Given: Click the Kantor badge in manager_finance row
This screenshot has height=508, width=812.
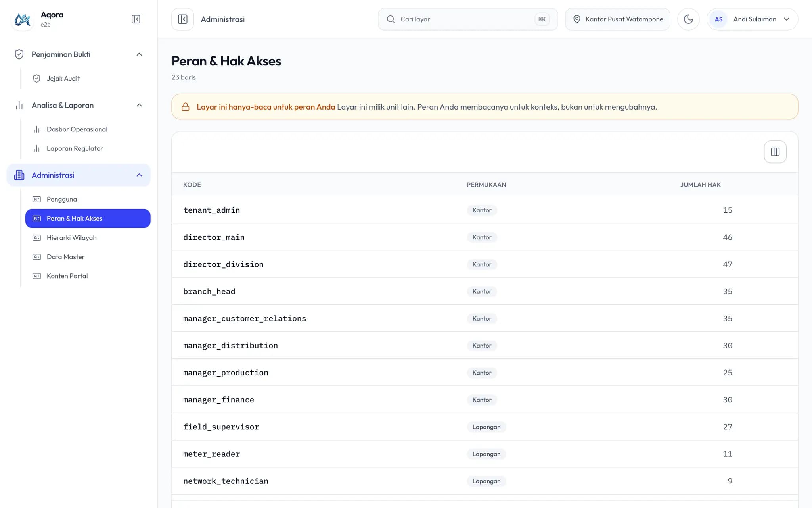Looking at the screenshot, I should coord(482,400).
